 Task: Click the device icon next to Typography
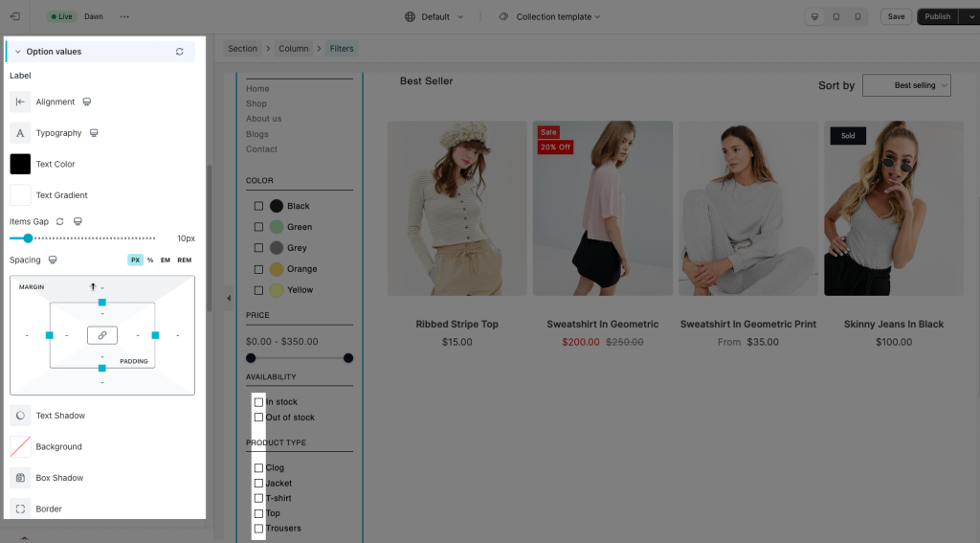tap(94, 133)
